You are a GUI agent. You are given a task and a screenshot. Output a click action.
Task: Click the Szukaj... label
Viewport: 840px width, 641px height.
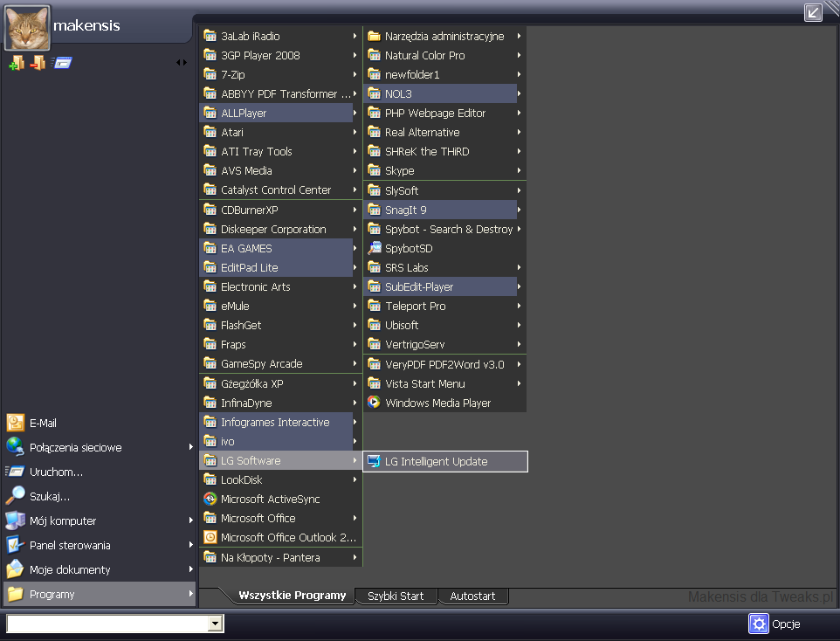coord(50,496)
